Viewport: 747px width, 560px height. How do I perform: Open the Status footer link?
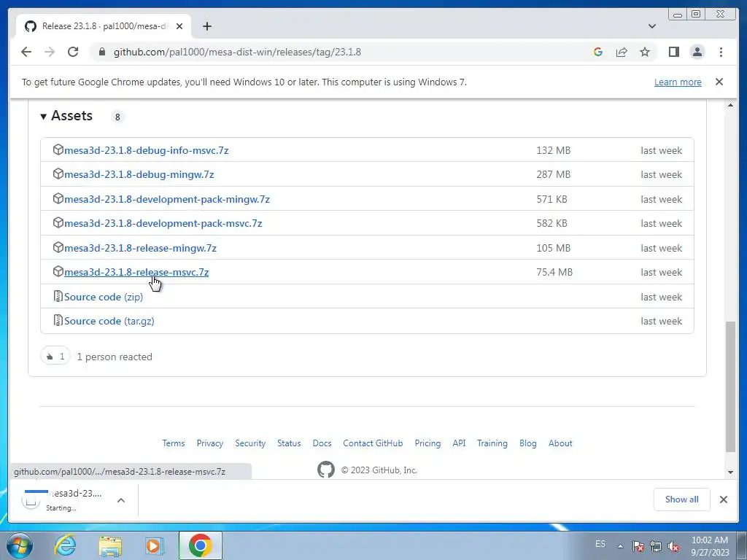(x=289, y=443)
